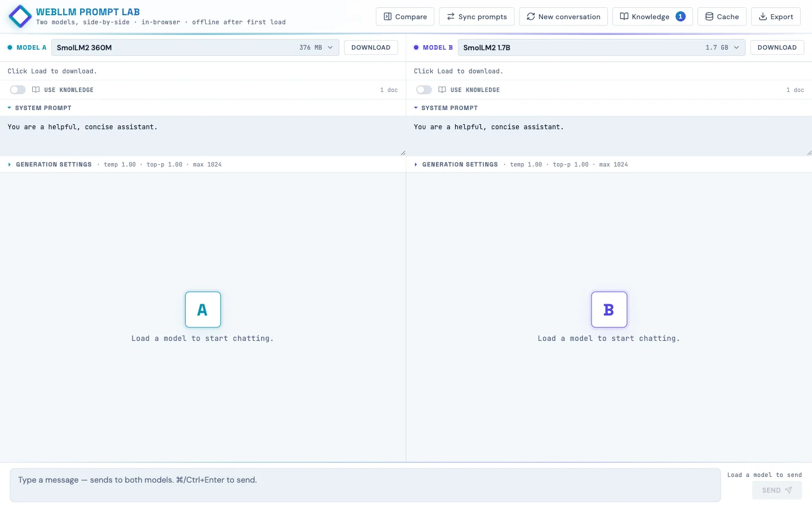Click the Model B purple status dot
Viewport: 812px width, 508px height.
416,47
